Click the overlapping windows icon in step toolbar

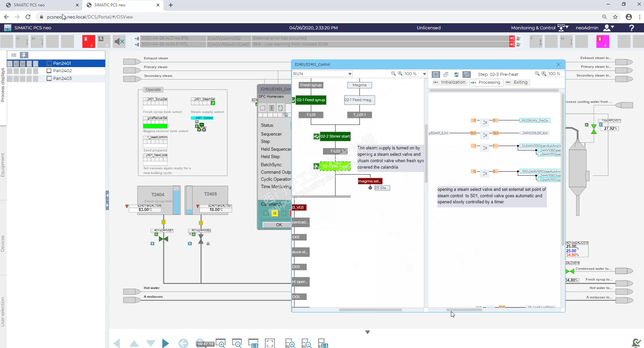(446, 74)
